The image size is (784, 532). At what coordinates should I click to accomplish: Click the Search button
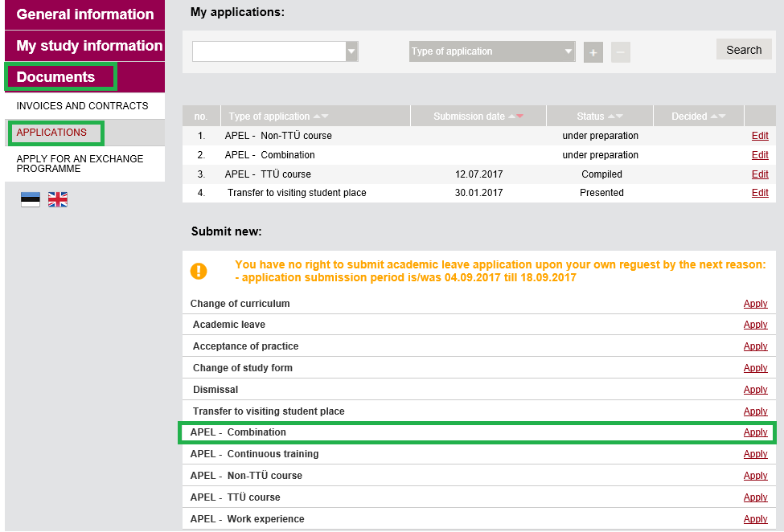tap(744, 50)
